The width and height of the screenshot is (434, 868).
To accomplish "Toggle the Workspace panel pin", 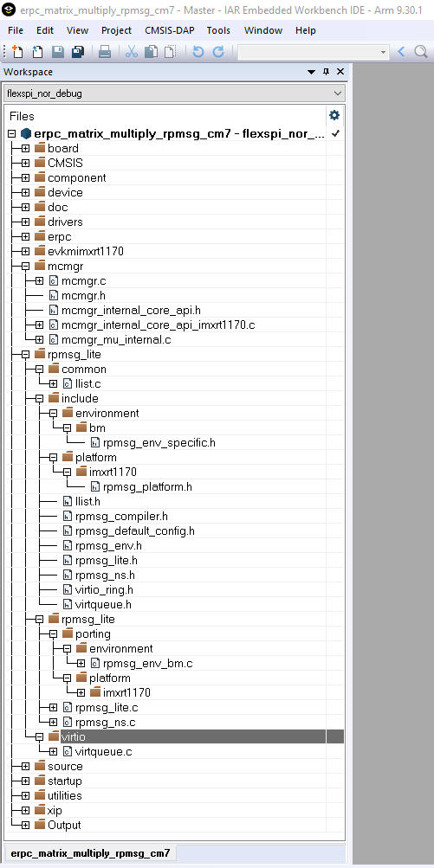I will pos(326,72).
